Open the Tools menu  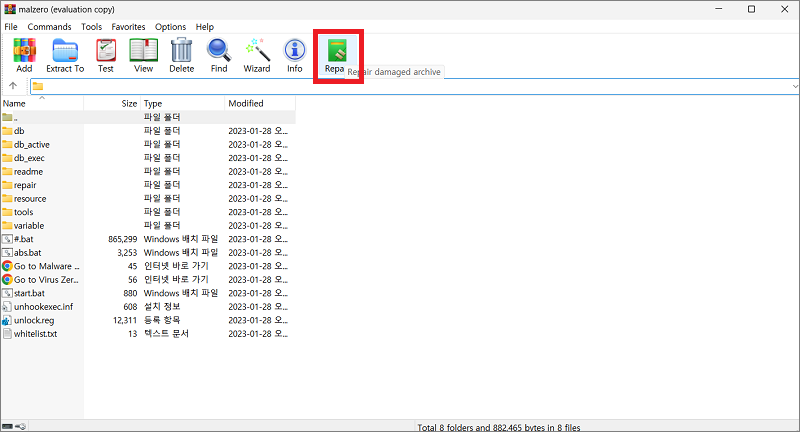(91, 27)
